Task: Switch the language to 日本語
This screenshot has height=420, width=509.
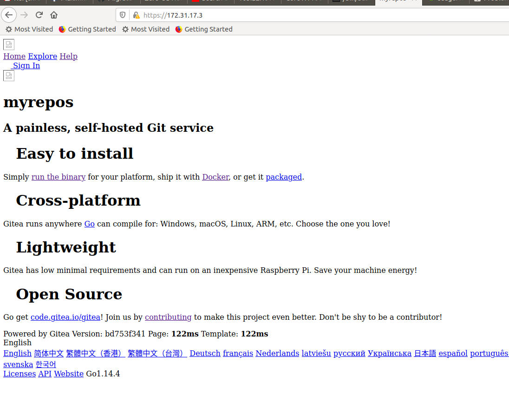Action: click(425, 353)
